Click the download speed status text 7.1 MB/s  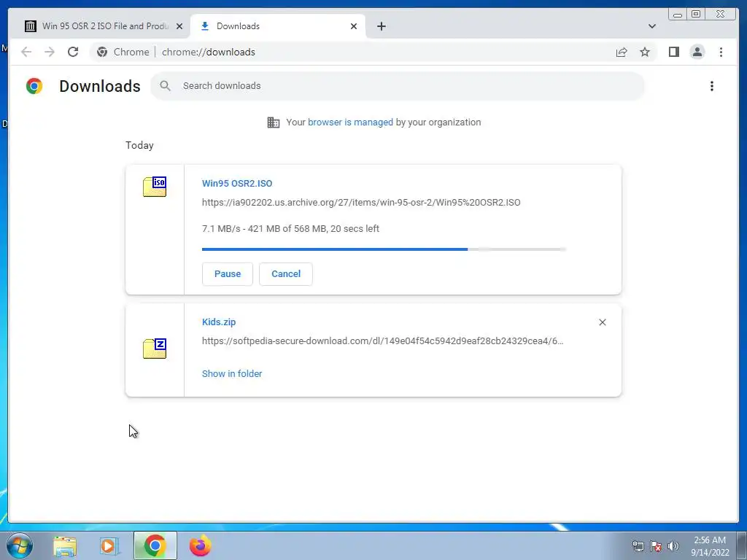(x=290, y=228)
